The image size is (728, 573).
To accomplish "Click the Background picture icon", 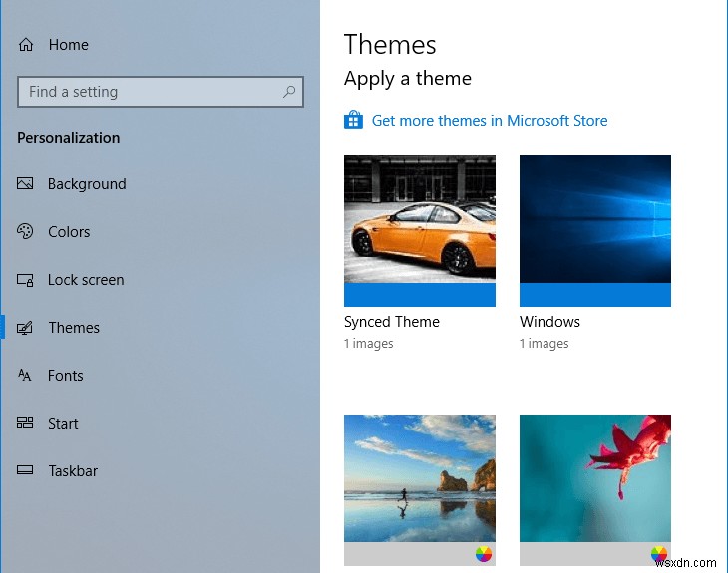I will [x=25, y=183].
